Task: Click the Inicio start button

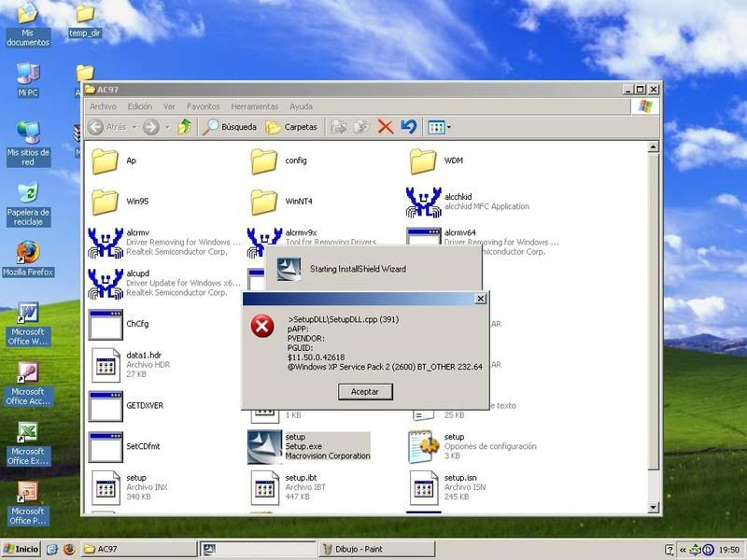Action: coord(21,549)
